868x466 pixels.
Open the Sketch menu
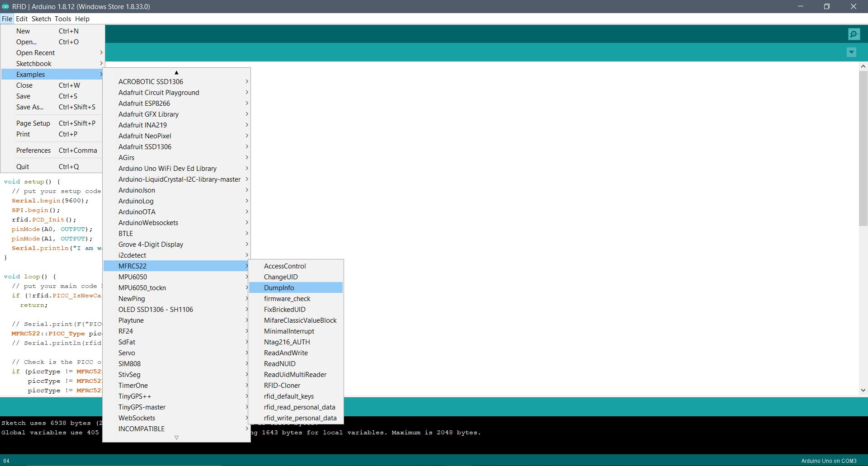point(41,19)
